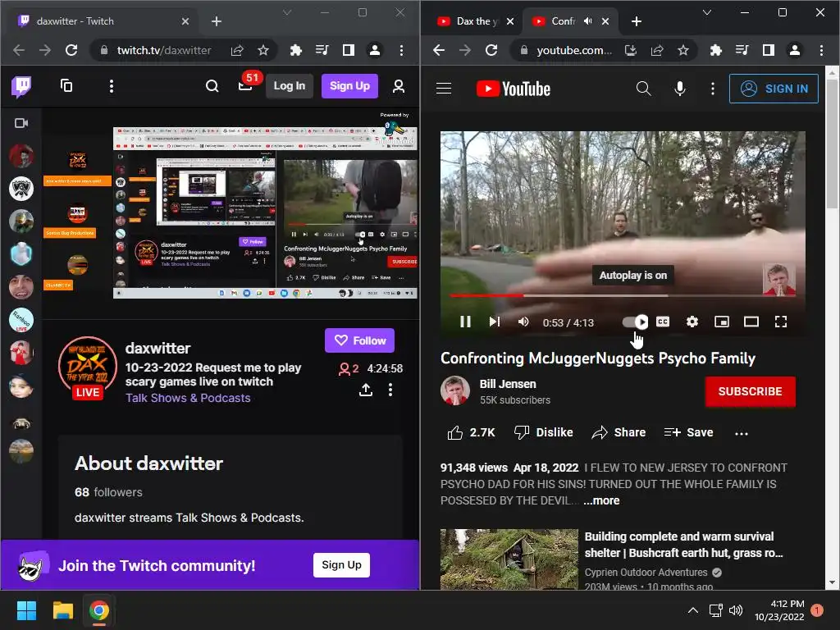Enable miniplayer mode

coord(722,322)
